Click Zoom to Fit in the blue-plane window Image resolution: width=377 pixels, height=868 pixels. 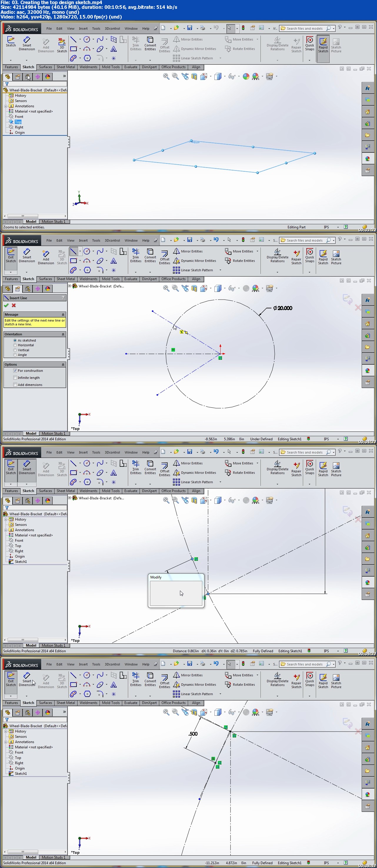[166, 76]
